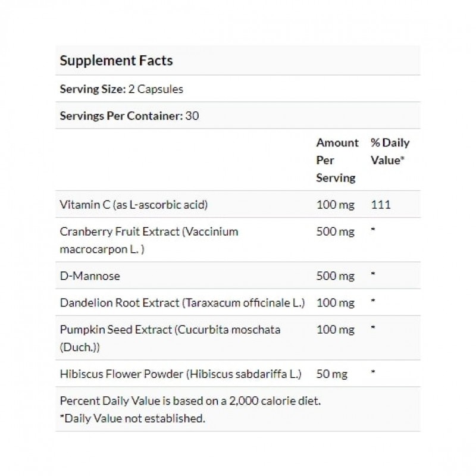Click the Vitamin C 100 mg amount

[x=335, y=205]
